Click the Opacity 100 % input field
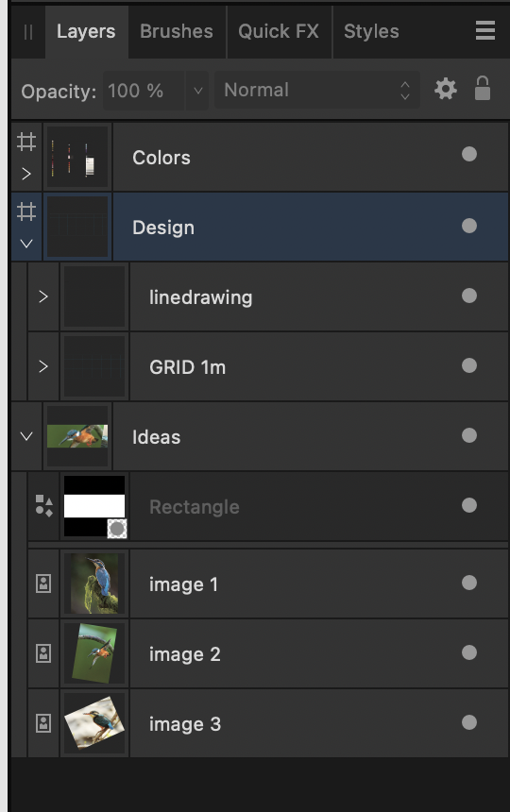This screenshot has height=812, width=510. (144, 91)
